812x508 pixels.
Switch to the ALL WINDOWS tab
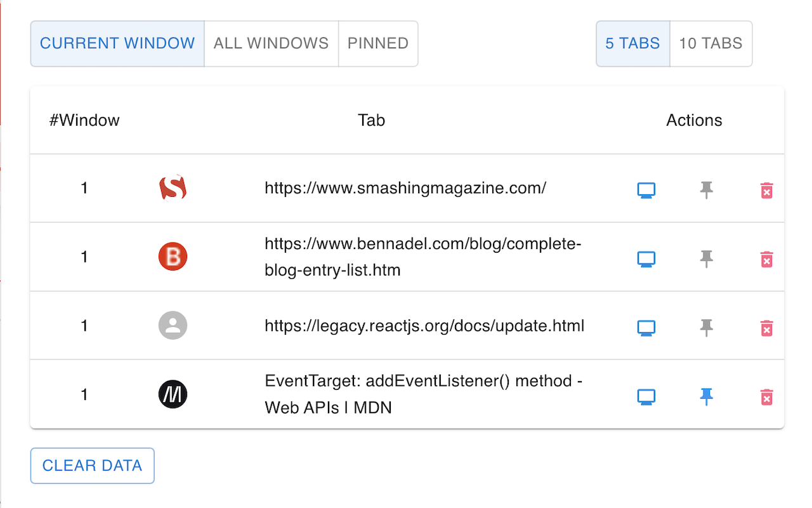271,43
